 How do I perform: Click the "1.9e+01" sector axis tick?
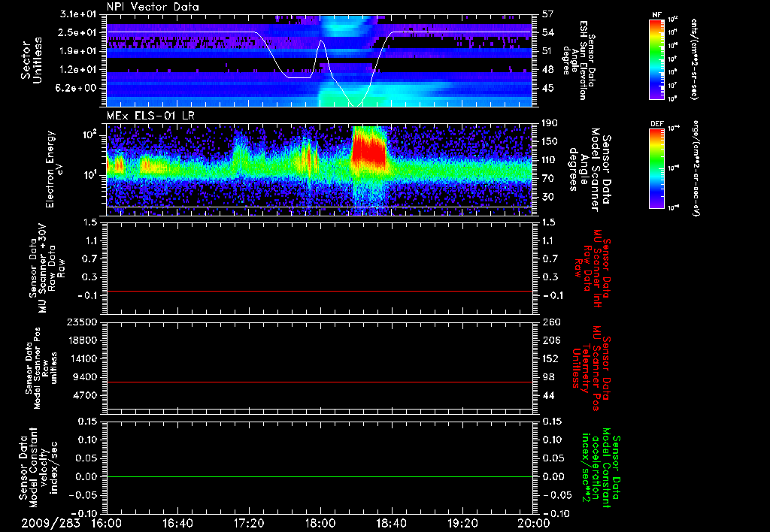point(77,51)
